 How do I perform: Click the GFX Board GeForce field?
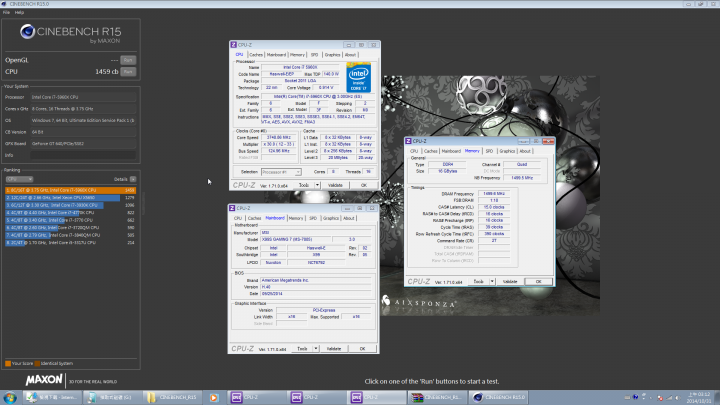click(x=83, y=144)
